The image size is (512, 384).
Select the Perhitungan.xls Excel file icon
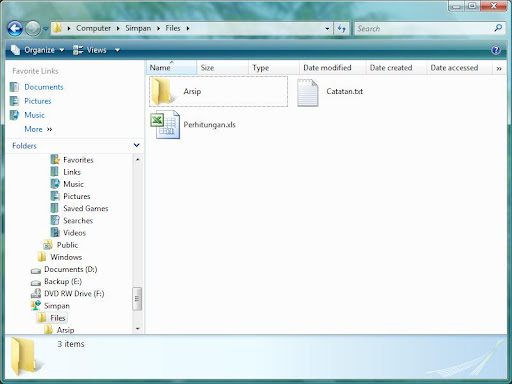pyautogui.click(x=165, y=124)
